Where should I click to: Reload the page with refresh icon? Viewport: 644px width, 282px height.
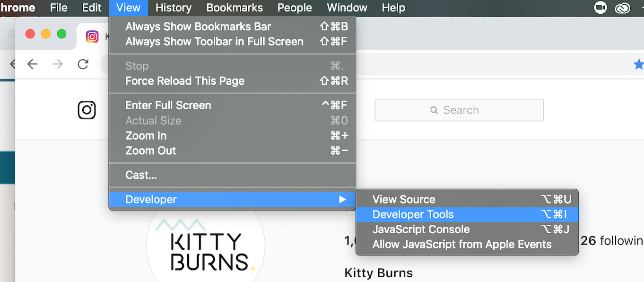[x=83, y=64]
